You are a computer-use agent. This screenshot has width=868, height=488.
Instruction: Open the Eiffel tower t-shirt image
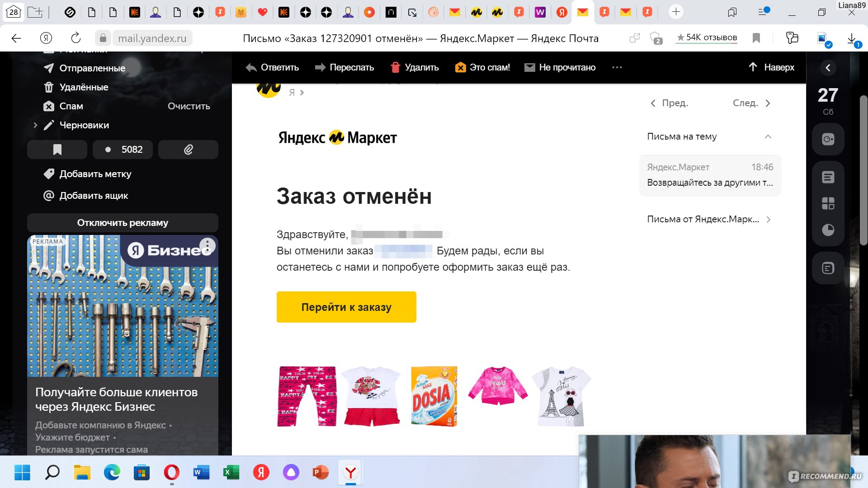[x=561, y=396]
